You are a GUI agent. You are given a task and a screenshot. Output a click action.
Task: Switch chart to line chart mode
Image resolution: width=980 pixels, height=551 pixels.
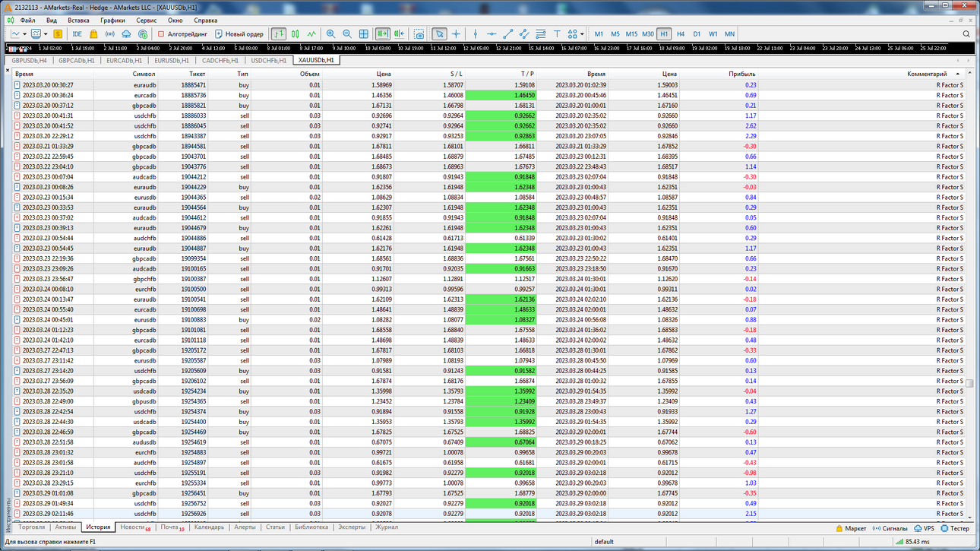point(311,34)
